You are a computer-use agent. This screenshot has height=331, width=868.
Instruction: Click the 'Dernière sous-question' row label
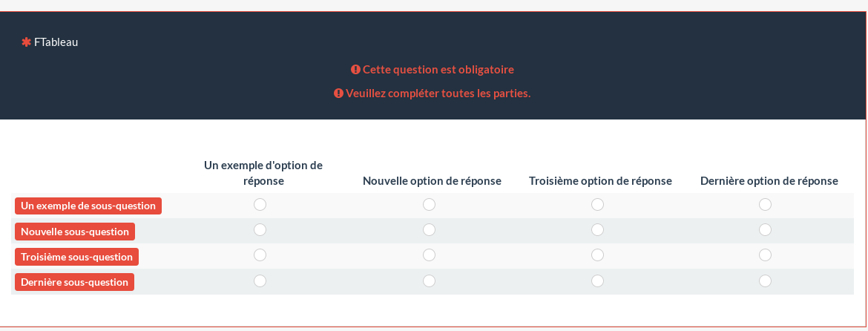[74, 282]
